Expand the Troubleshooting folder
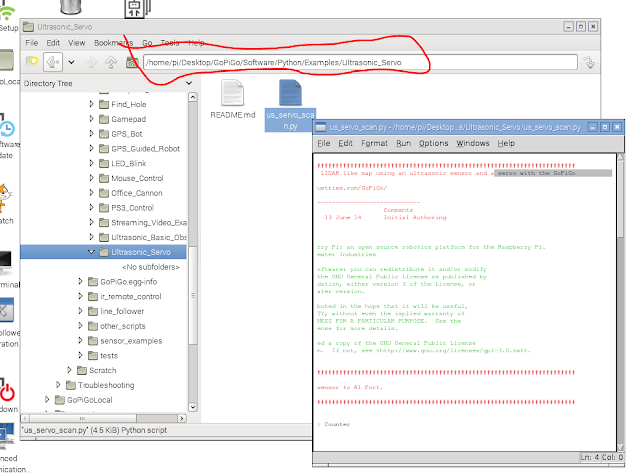Image resolution: width=640 pixels, height=476 pixels. pos(58,385)
